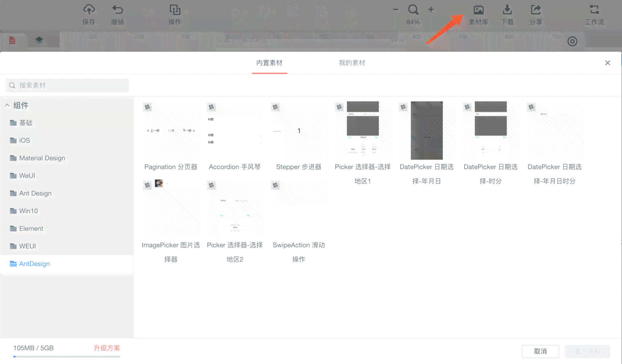The image size is (622, 364).
Task: Open the 基础 folder
Action: [67, 123]
